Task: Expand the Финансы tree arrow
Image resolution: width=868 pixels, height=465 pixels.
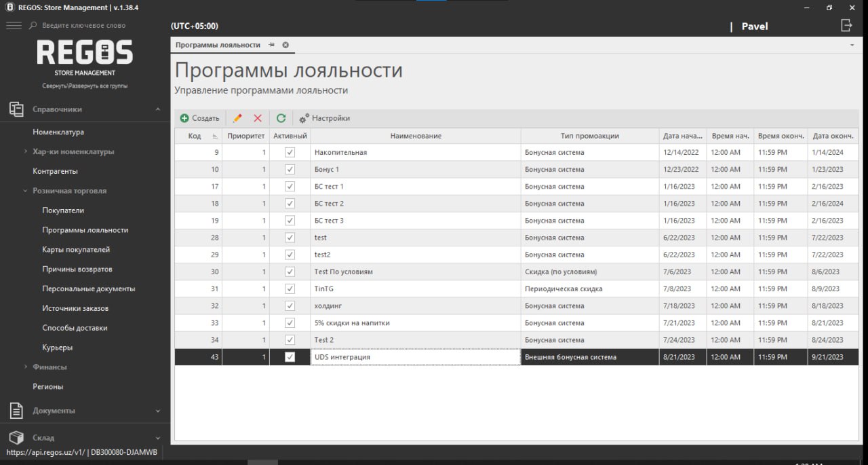Action: (x=25, y=367)
